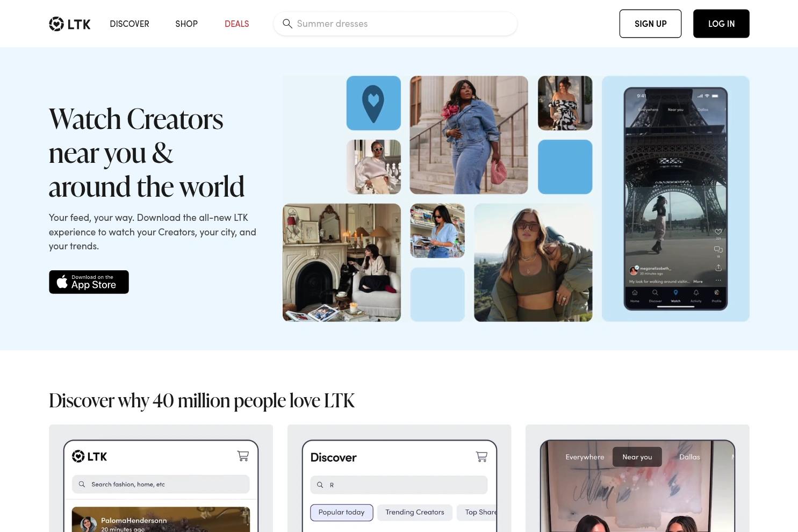Click PalomaHendersonn profile avatar
Image resolution: width=798 pixels, height=532 pixels.
(x=89, y=524)
